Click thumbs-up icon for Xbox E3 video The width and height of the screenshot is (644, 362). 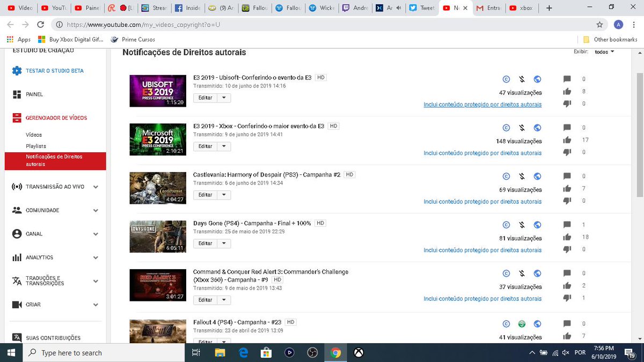tap(567, 140)
